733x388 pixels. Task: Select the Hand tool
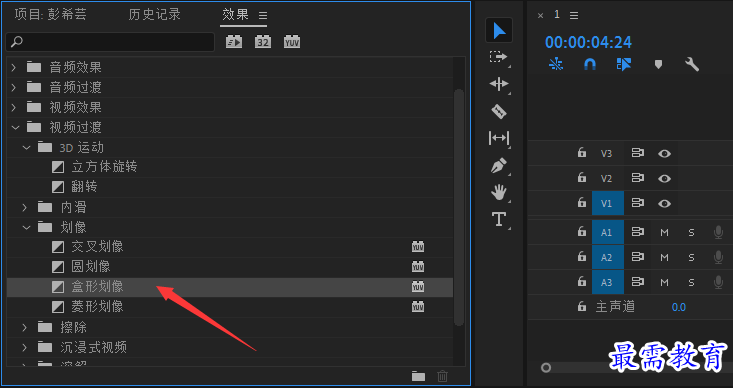coord(499,192)
